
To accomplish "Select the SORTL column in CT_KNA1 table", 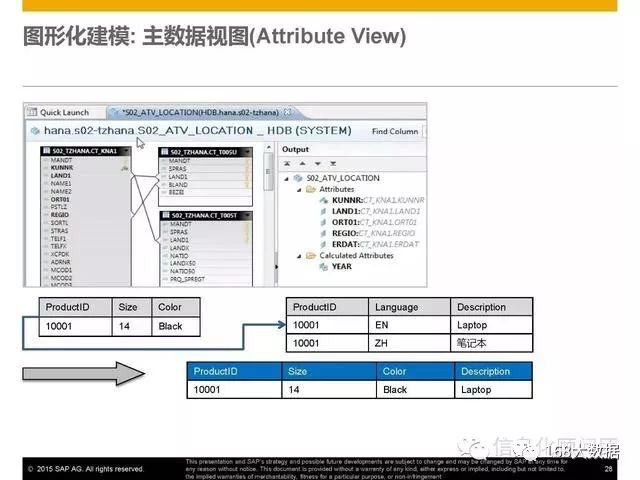I will point(60,223).
